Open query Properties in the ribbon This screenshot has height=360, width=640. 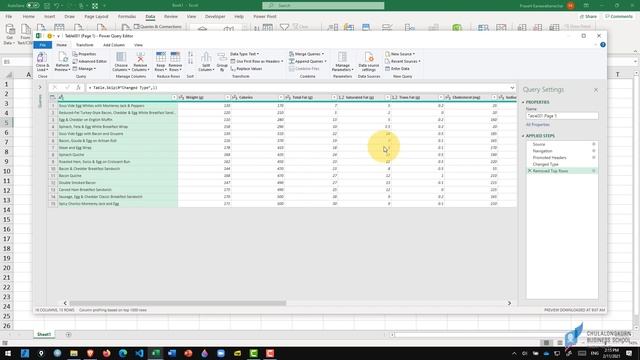pos(84,54)
